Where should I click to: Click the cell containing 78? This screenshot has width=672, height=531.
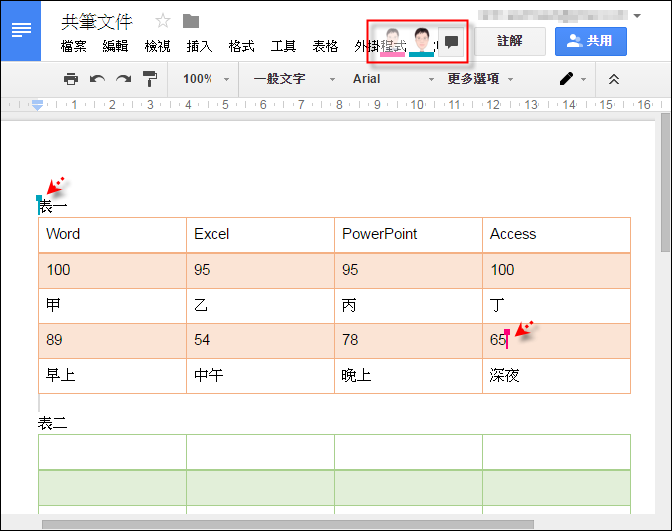408,341
